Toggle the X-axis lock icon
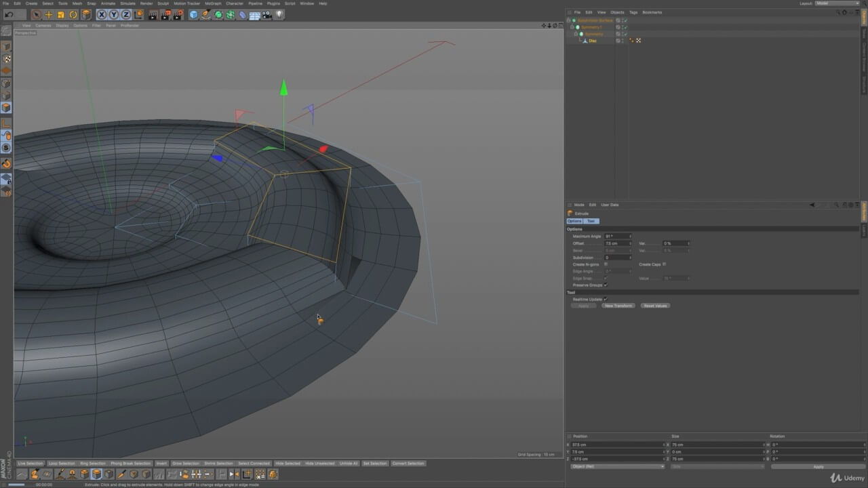Image resolution: width=868 pixels, height=488 pixels. (x=102, y=14)
